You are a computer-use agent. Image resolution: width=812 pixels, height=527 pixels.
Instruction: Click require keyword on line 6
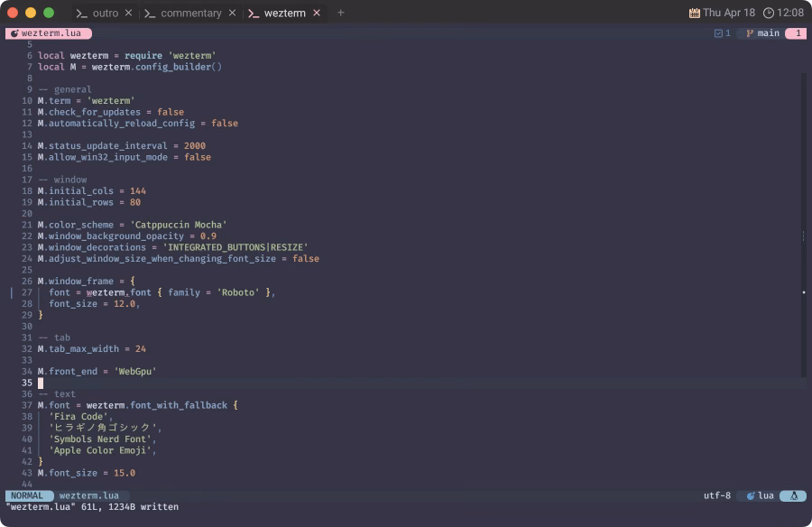pos(143,56)
